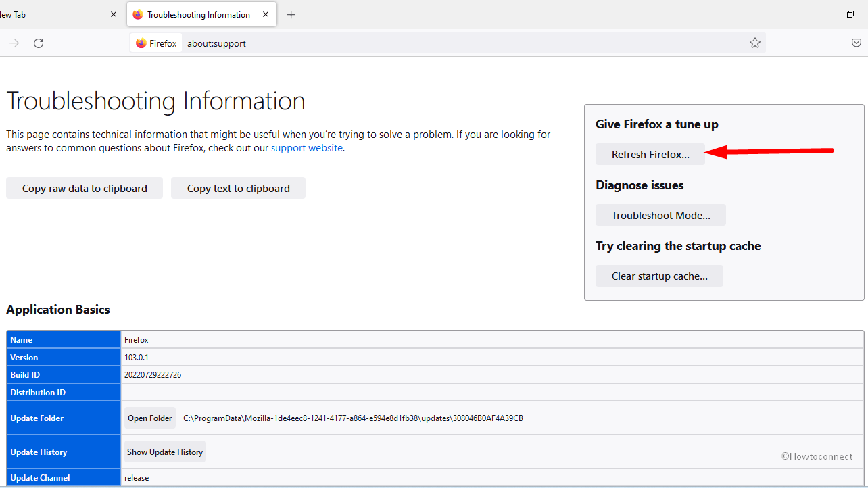Click the Give Firefox a tune up heading
The image size is (868, 488).
coord(657,124)
